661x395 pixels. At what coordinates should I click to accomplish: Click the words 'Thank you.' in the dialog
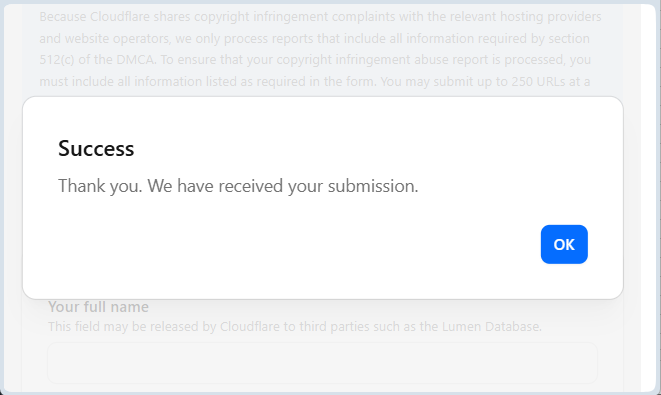click(x=100, y=186)
